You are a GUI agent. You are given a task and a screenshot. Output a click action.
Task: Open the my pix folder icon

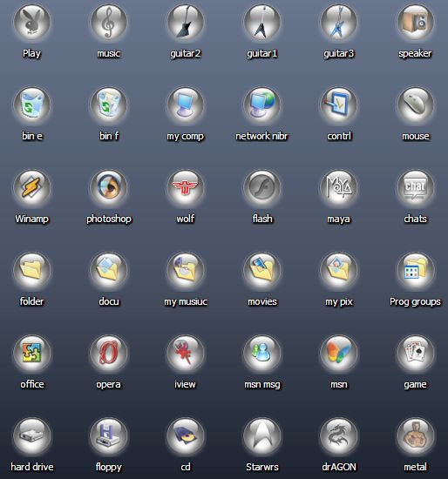click(339, 270)
